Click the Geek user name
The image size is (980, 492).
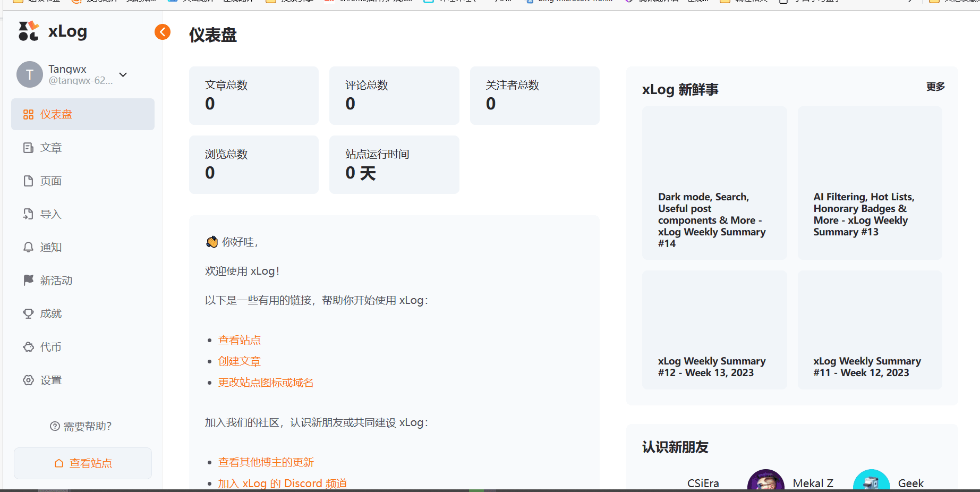pos(911,483)
